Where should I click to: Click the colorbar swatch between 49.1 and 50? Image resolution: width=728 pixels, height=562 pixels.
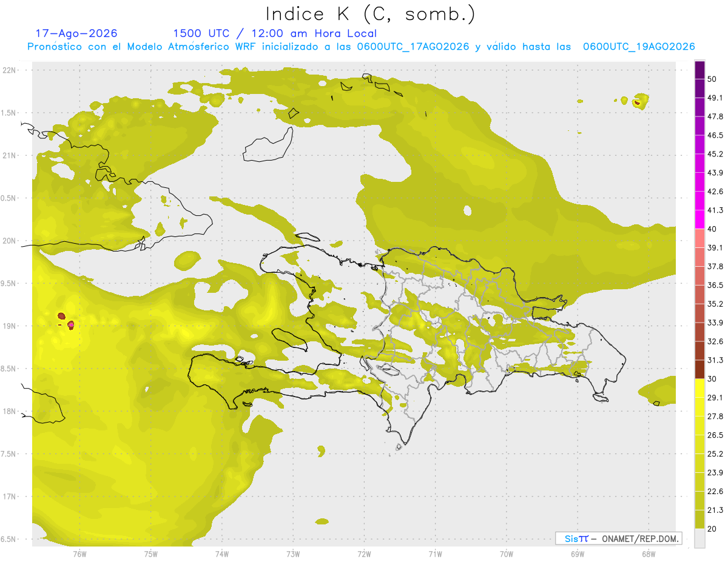pos(700,89)
